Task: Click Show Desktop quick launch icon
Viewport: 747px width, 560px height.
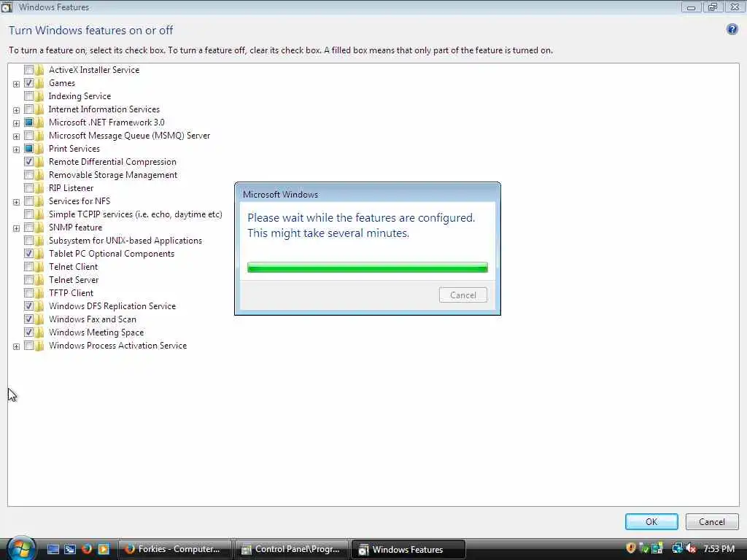Action: tap(53, 549)
